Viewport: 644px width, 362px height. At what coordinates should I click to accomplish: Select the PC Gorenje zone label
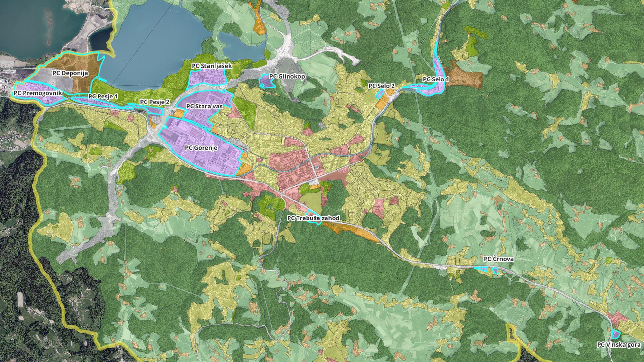pos(201,148)
